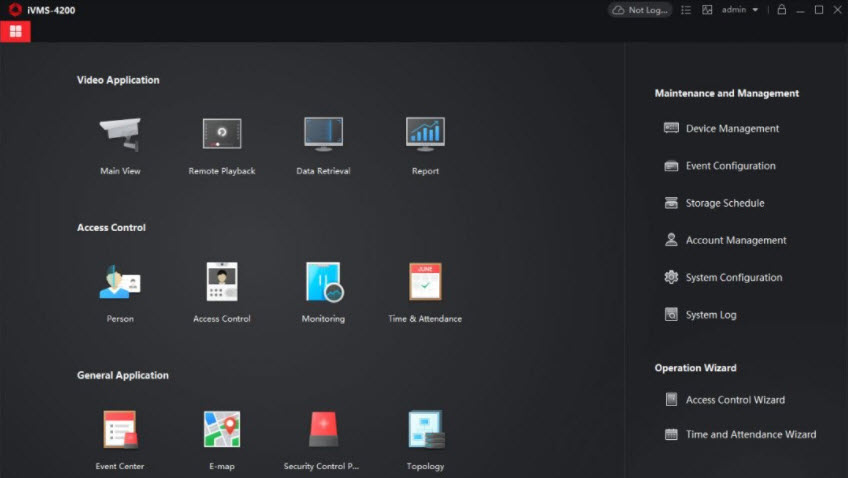Click the Time & Attendance label

tap(425, 318)
